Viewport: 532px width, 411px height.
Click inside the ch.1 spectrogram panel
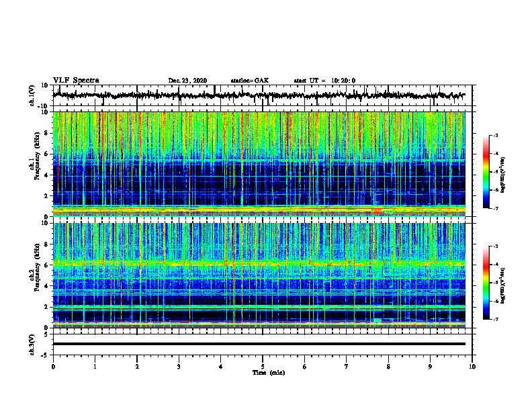point(259,164)
